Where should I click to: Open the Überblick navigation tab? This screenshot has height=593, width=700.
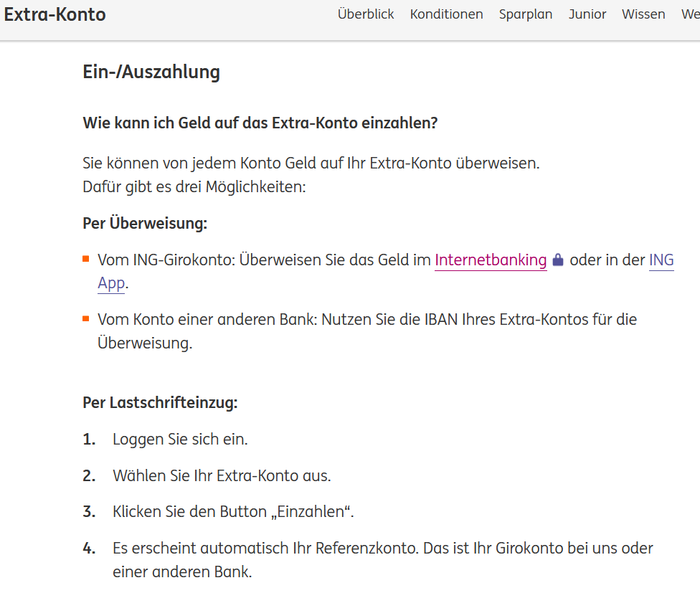tap(366, 14)
